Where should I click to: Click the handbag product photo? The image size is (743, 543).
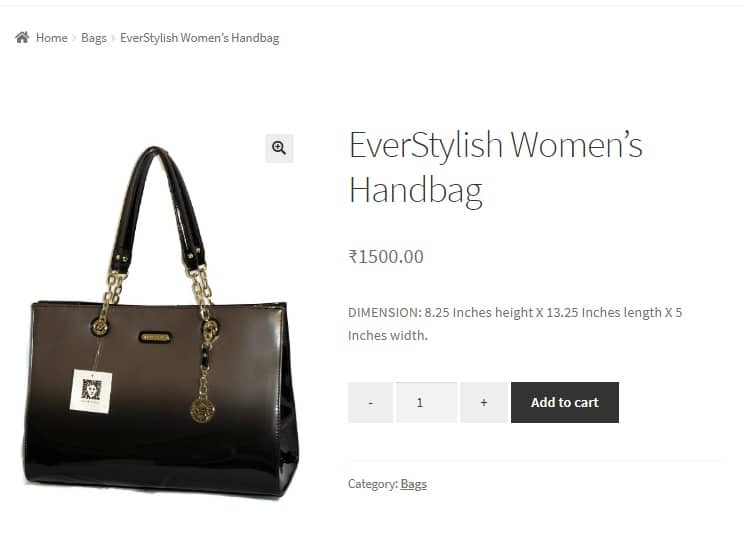pos(161,322)
